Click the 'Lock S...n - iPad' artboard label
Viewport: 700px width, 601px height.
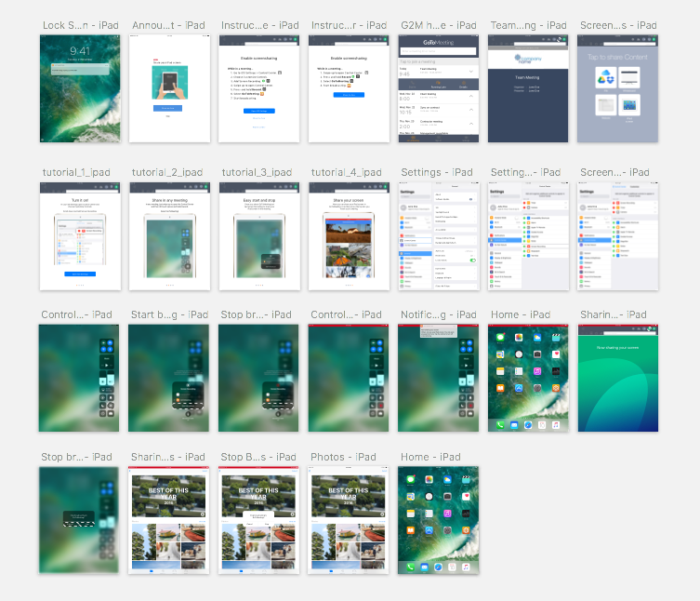(x=80, y=25)
